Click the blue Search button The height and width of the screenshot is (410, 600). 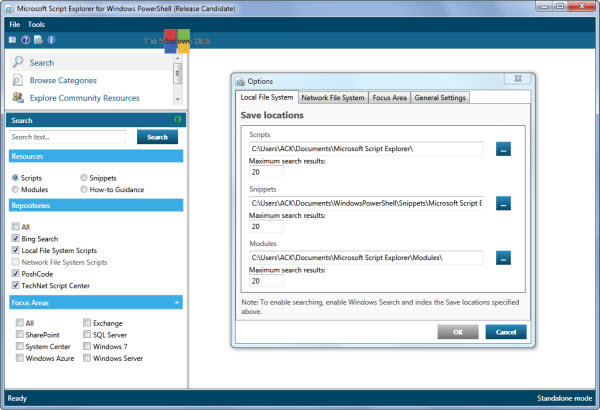(157, 137)
